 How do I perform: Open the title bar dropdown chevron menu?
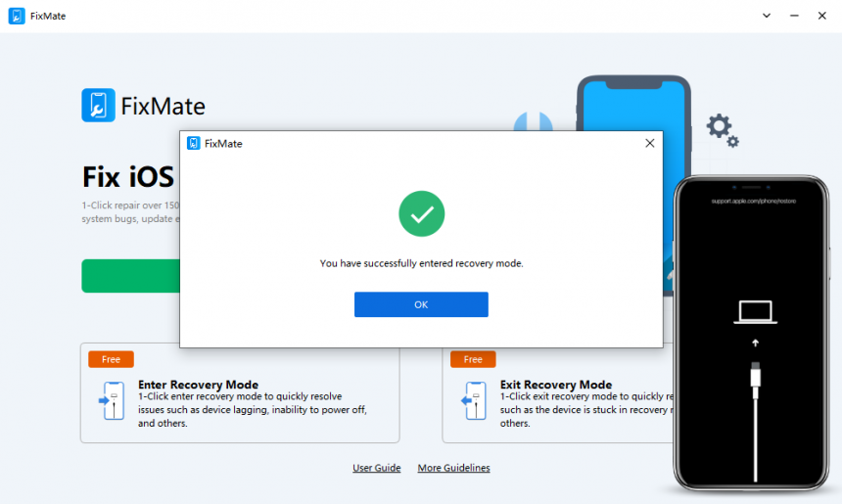767,16
